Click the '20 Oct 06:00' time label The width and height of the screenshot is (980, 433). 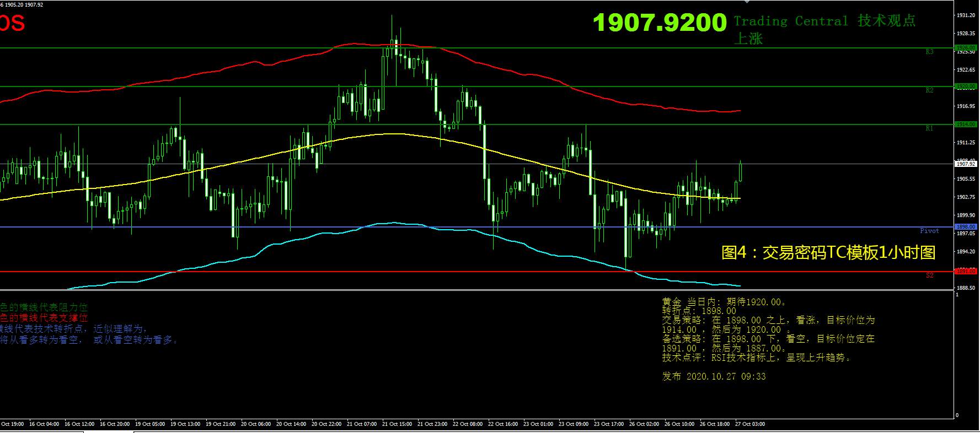[x=256, y=424]
